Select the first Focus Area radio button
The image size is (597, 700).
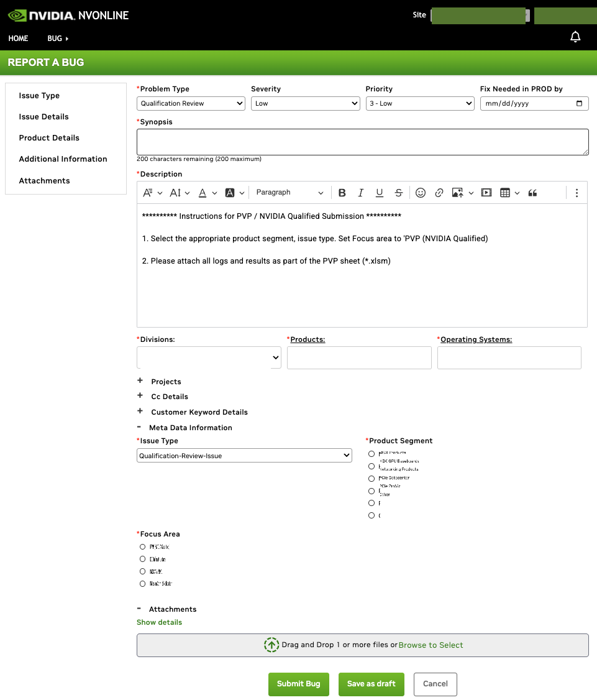point(142,547)
